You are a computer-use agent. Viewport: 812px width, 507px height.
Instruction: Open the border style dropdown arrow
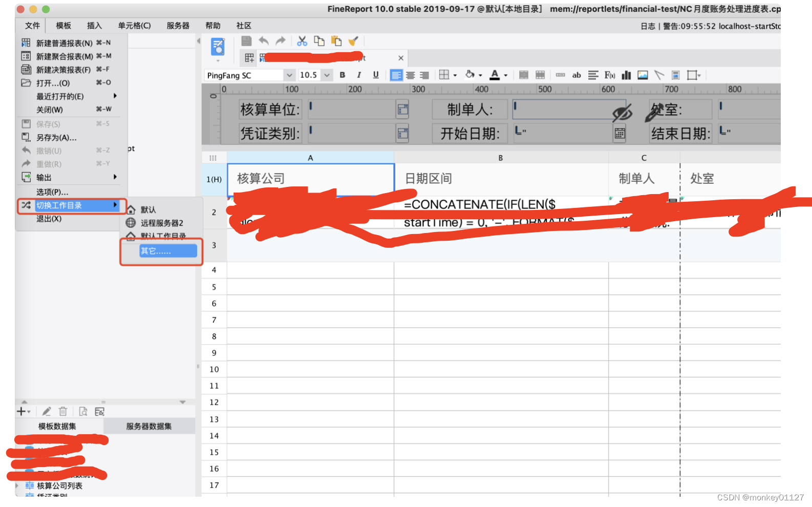pos(455,76)
